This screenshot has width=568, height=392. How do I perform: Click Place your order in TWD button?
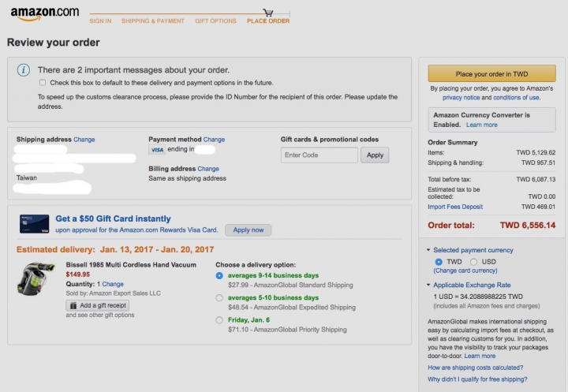492,74
